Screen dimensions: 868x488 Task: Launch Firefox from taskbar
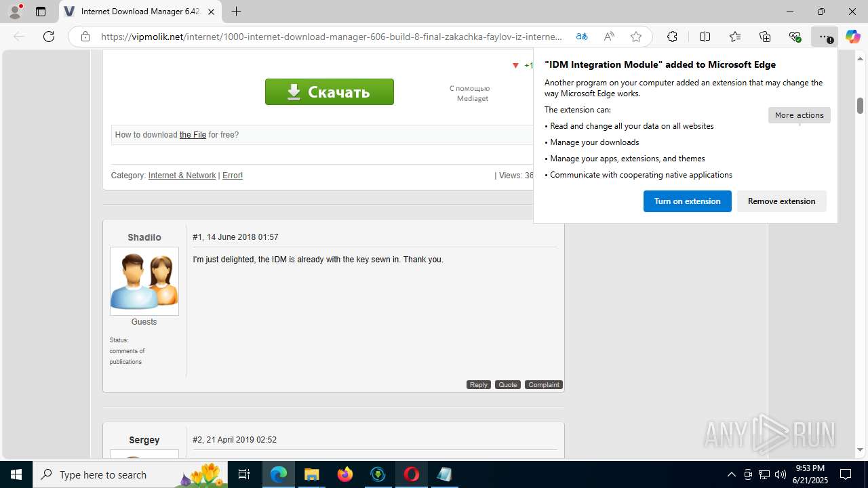click(x=345, y=474)
